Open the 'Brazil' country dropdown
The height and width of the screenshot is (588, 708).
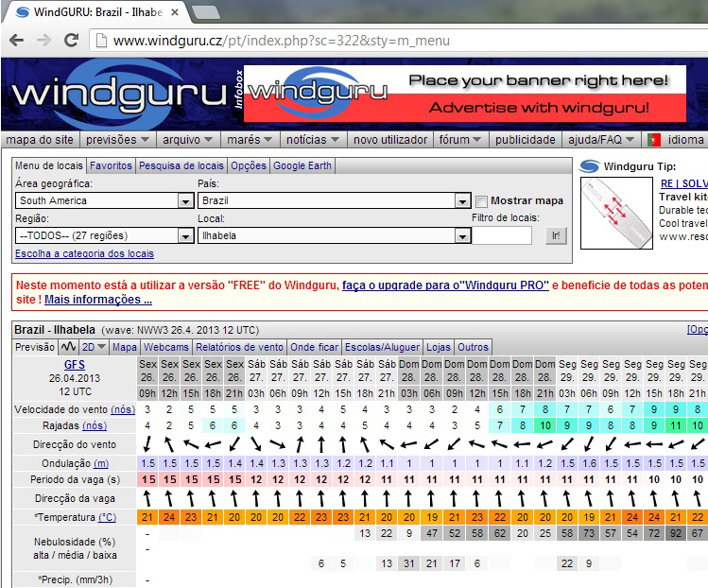pos(334,200)
